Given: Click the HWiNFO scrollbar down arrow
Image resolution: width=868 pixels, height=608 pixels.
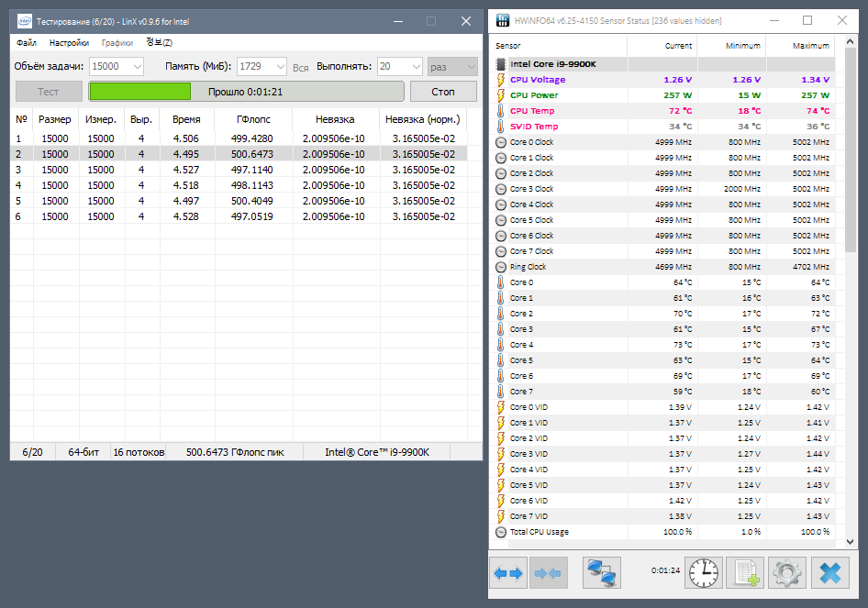Looking at the screenshot, I should tap(851, 542).
